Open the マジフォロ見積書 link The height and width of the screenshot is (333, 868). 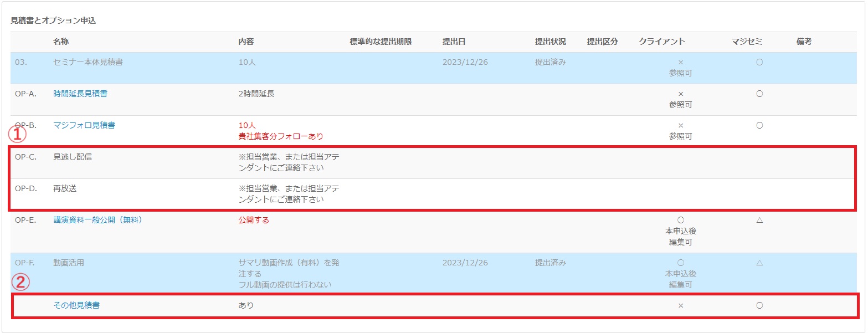[x=84, y=125]
